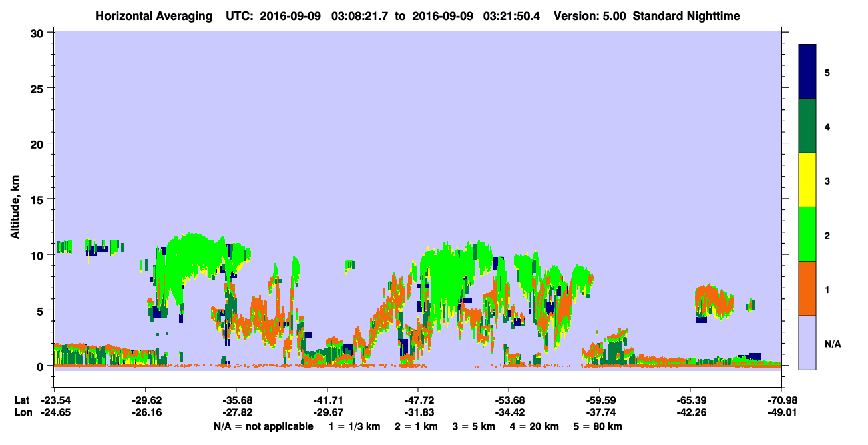The width and height of the screenshot is (868, 445).
Task: Click the colorbar label 'N/A'
Action: 832,344
